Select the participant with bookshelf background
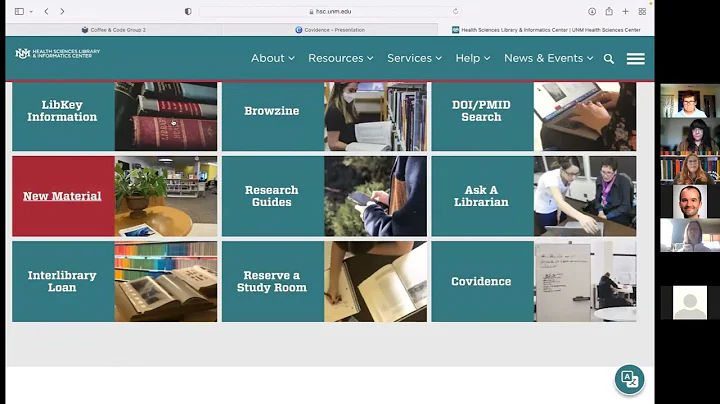Image resolution: width=720 pixels, height=404 pixels. pos(690,168)
